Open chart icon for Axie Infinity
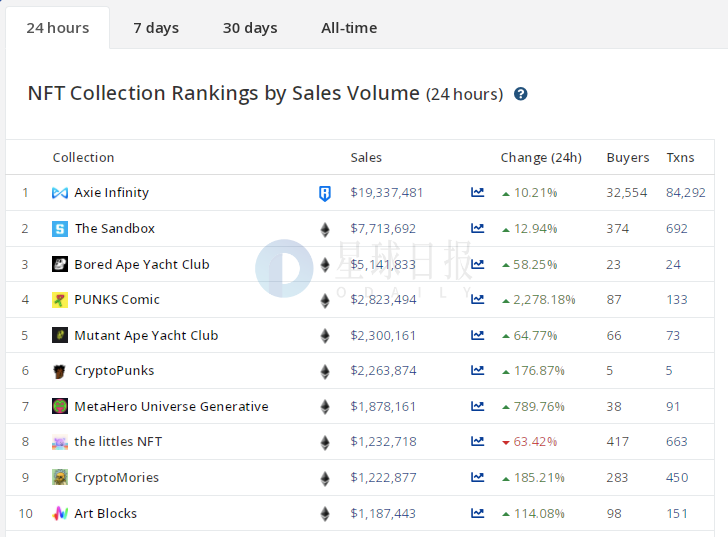The height and width of the screenshot is (537, 728). tap(477, 192)
